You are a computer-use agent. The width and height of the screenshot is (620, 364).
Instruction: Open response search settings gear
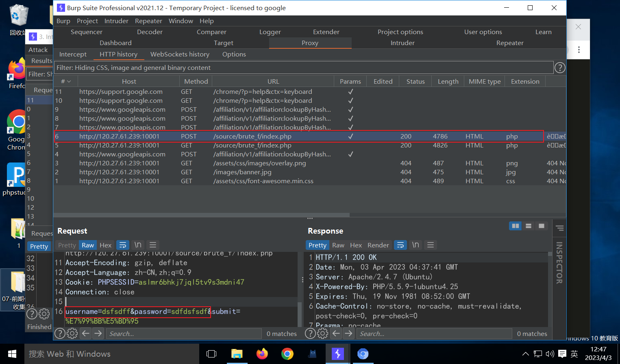323,334
